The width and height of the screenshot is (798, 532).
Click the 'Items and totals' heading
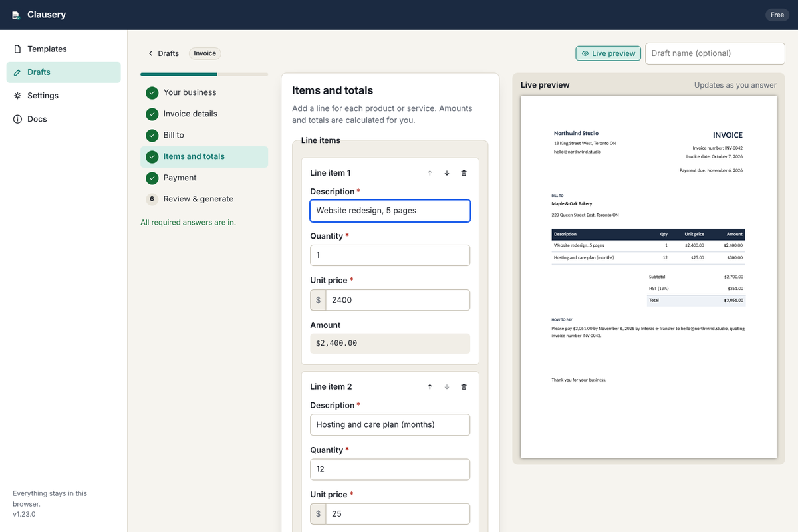coord(332,90)
